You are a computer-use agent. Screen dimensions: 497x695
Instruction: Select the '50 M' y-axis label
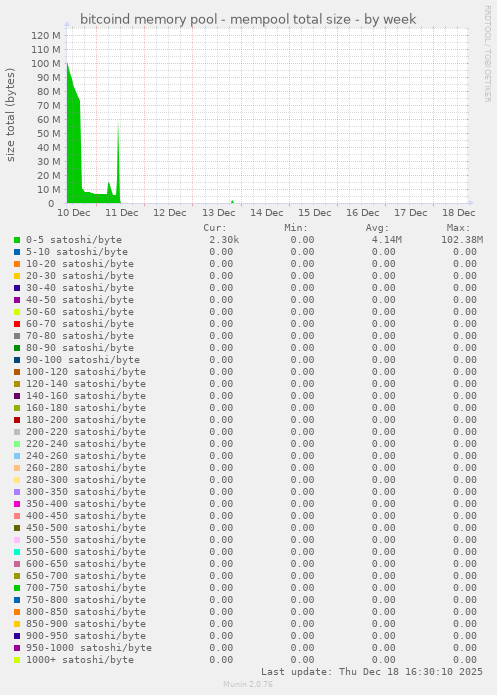pos(48,133)
